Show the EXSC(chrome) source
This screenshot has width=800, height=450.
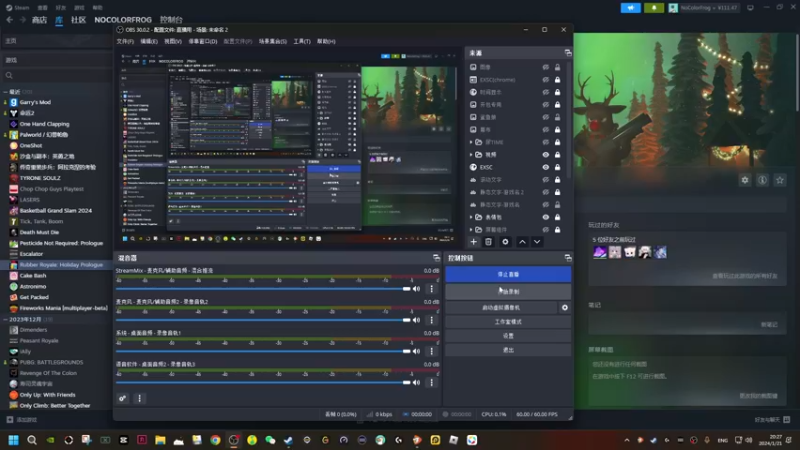click(x=545, y=80)
